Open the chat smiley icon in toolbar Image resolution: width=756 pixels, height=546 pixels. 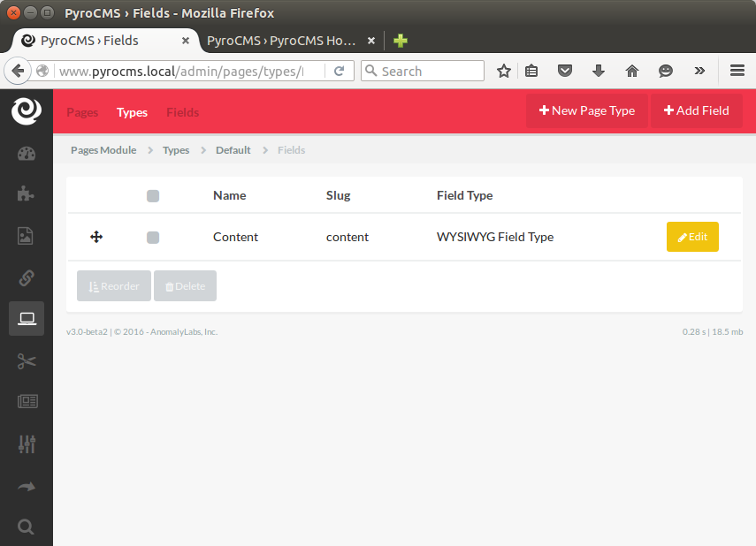[665, 72]
